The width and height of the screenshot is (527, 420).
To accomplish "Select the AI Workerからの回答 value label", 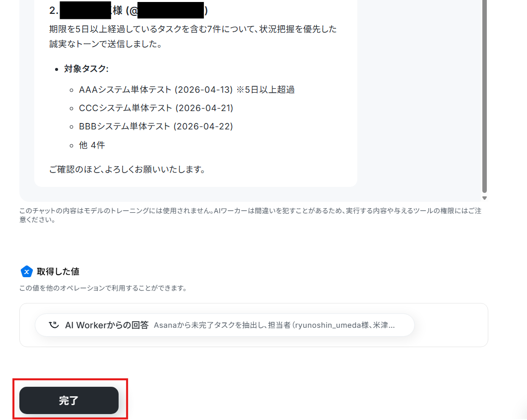I will [x=107, y=325].
